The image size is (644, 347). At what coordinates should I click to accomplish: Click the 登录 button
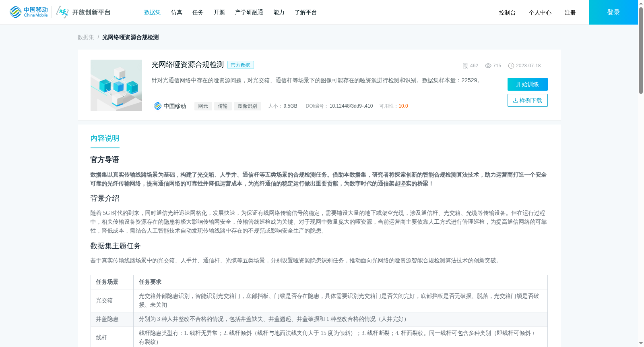coord(613,12)
